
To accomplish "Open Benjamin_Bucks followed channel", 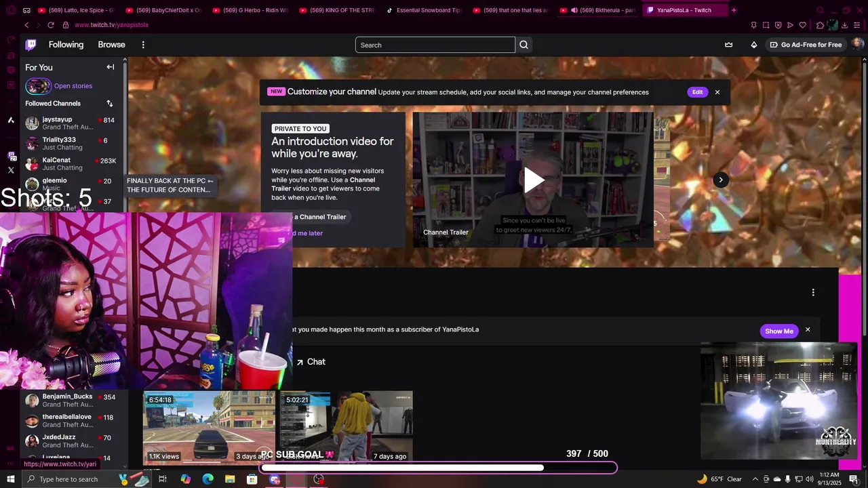I will 71,400.
